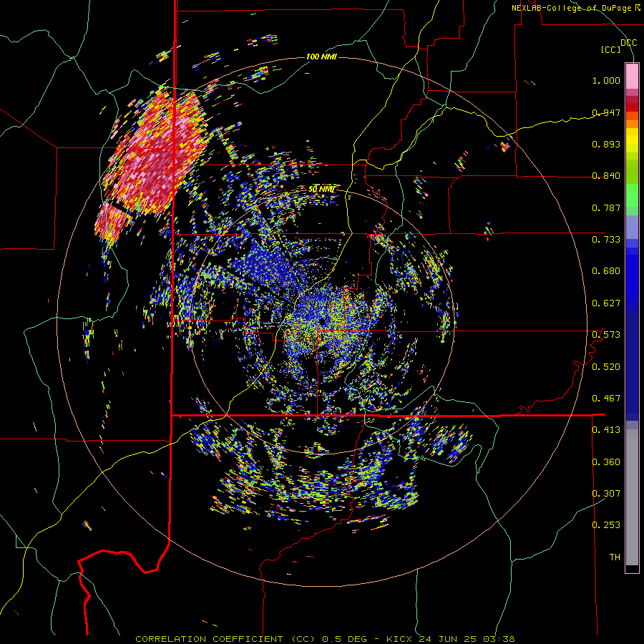Pick the gray color bar segment
The height and width of the screenshot is (644, 644).
click(x=632, y=497)
